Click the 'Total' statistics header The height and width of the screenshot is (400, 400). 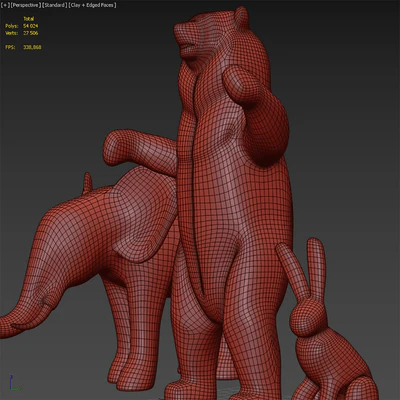tap(29, 19)
